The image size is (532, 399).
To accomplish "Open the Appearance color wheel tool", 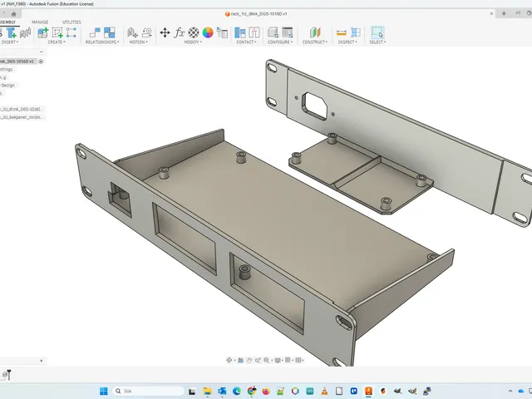I will coord(208,33).
